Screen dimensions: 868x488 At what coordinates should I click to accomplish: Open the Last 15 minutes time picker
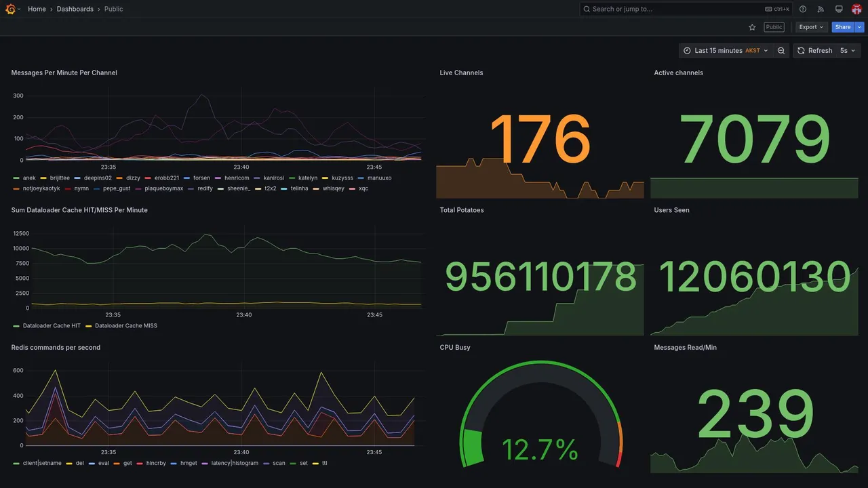click(726, 51)
